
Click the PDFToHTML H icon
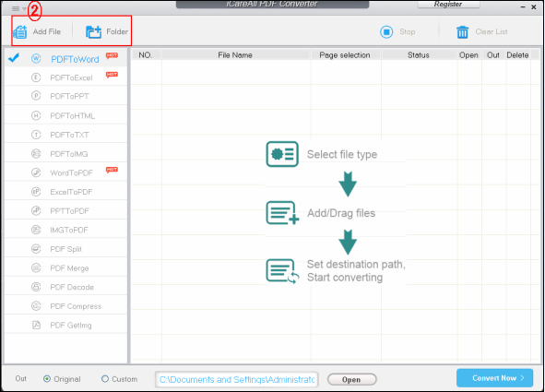click(x=36, y=115)
